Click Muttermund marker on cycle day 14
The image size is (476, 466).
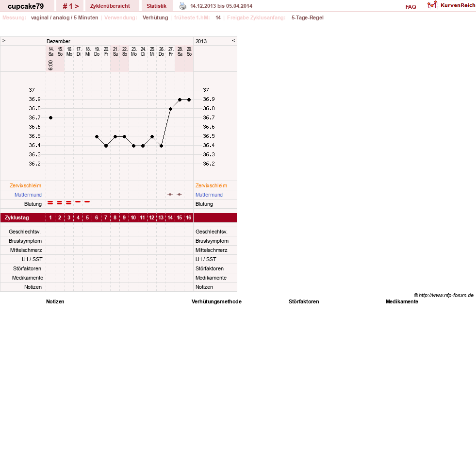pyautogui.click(x=170, y=195)
